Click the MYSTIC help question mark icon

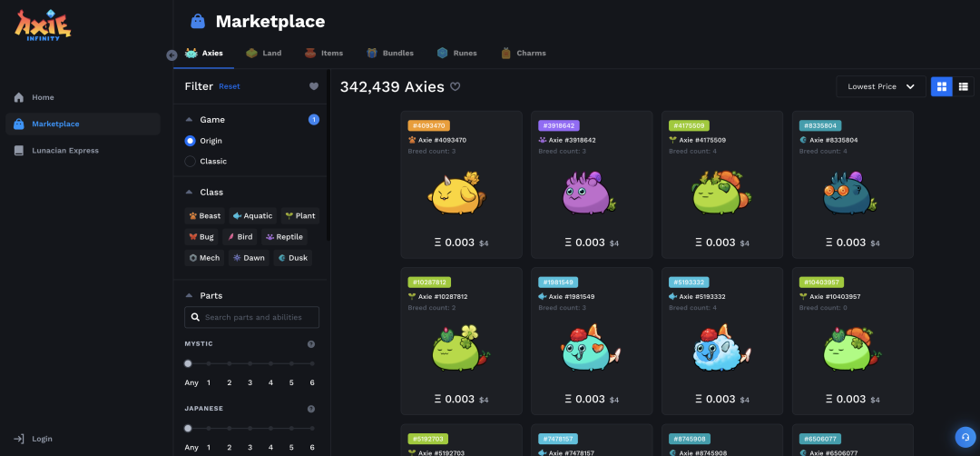click(310, 344)
